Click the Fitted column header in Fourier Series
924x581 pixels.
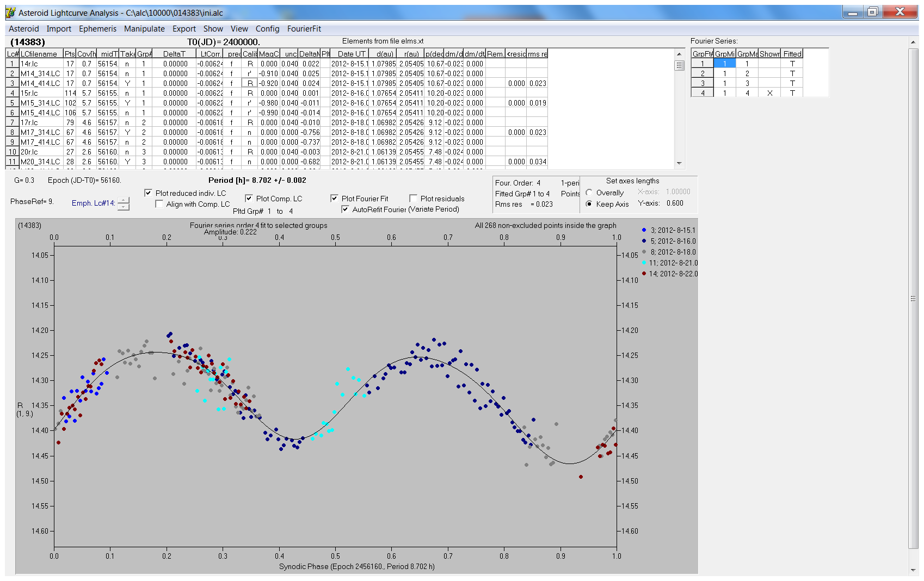tap(792, 54)
